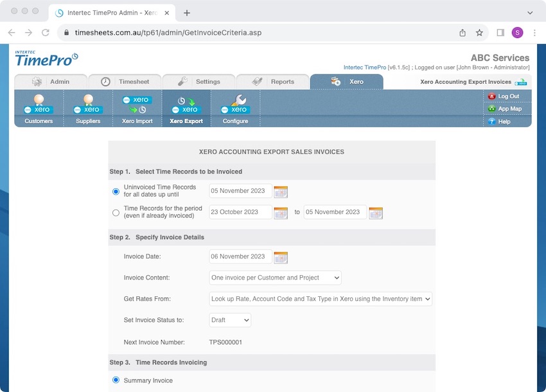Select the Xero tab

(x=347, y=82)
